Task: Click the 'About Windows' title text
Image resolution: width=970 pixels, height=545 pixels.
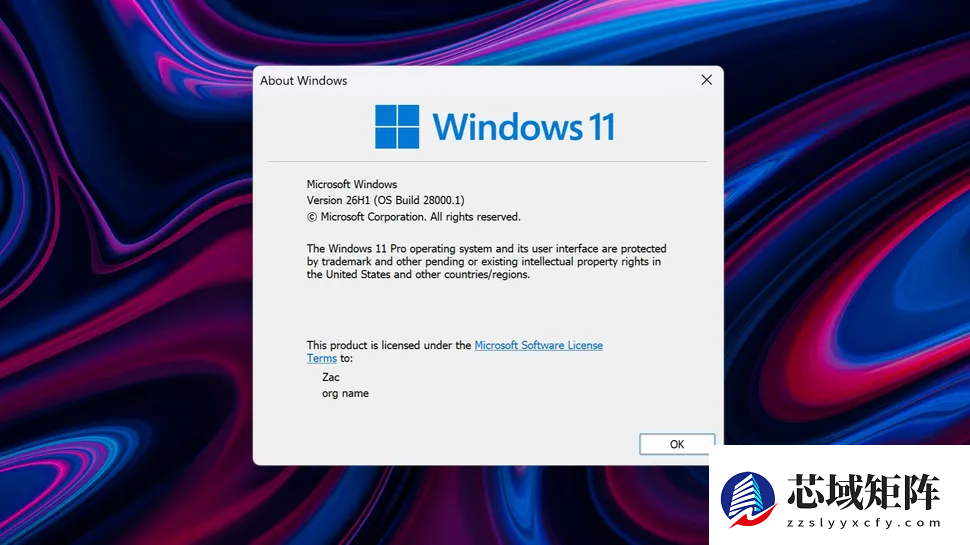Action: pos(303,80)
